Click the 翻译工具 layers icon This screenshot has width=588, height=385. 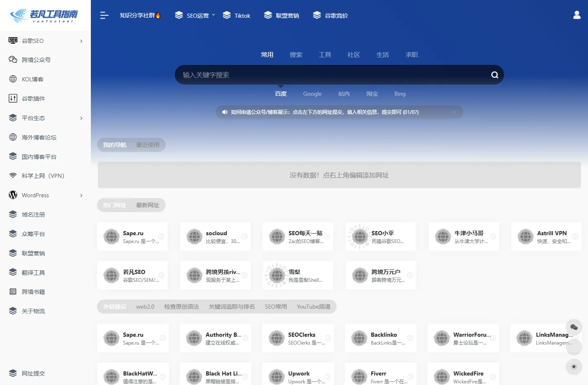tap(13, 272)
